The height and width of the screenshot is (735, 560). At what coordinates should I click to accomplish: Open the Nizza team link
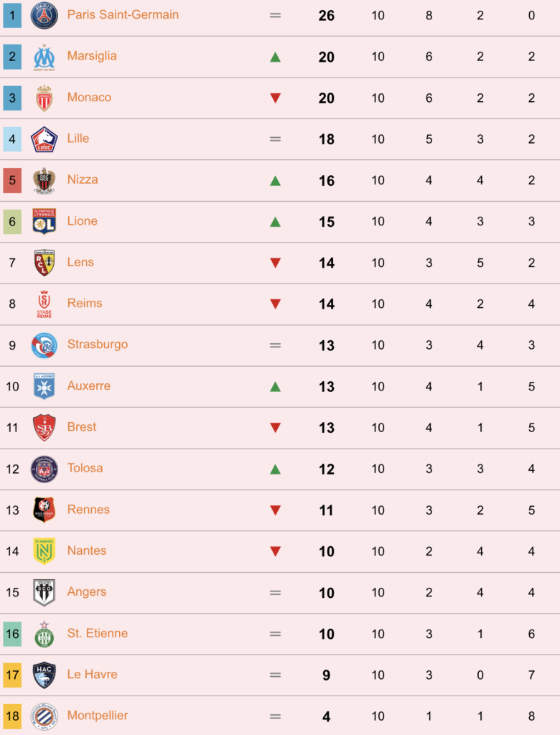pos(83,179)
